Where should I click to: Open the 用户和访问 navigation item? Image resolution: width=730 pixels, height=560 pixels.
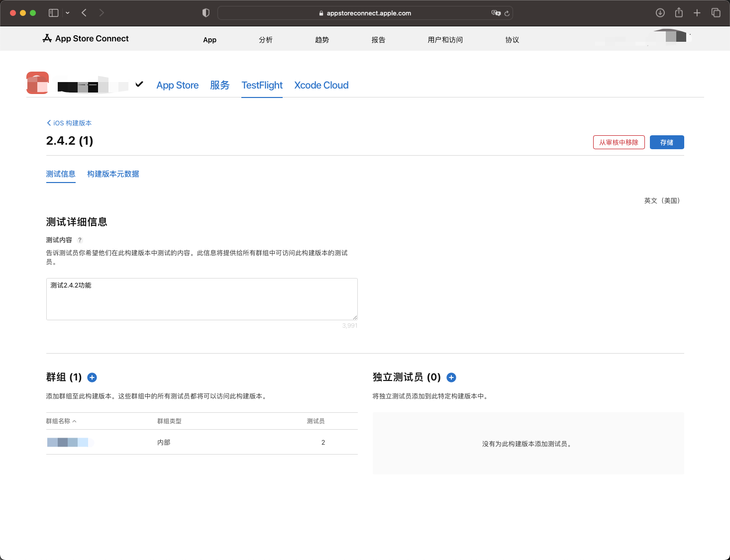[445, 40]
